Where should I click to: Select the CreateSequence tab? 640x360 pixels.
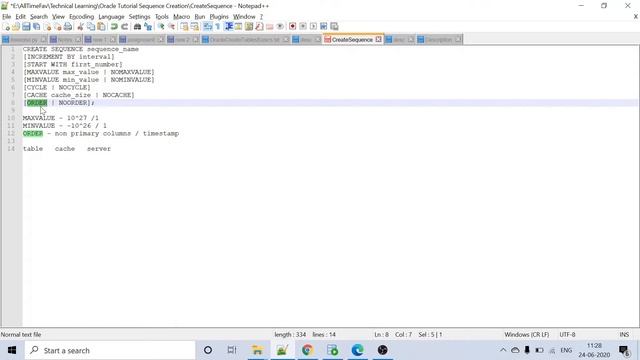tap(352, 40)
